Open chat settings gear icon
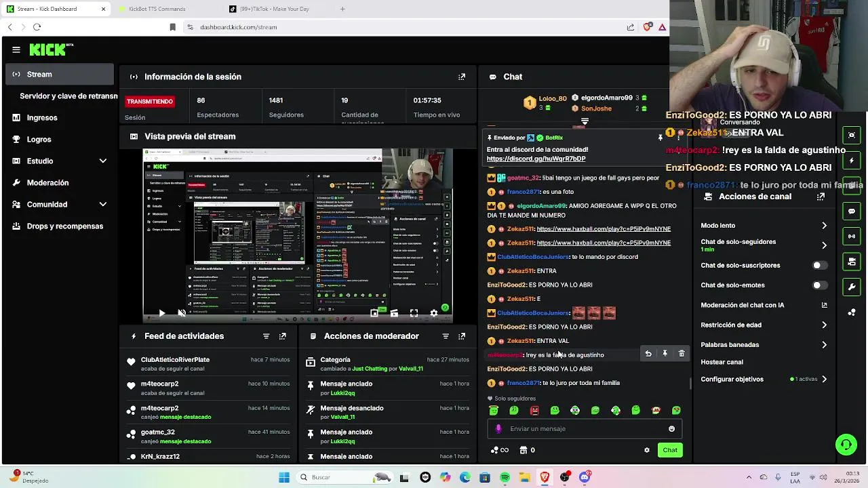Viewport: 868px width, 488px height. [x=647, y=450]
